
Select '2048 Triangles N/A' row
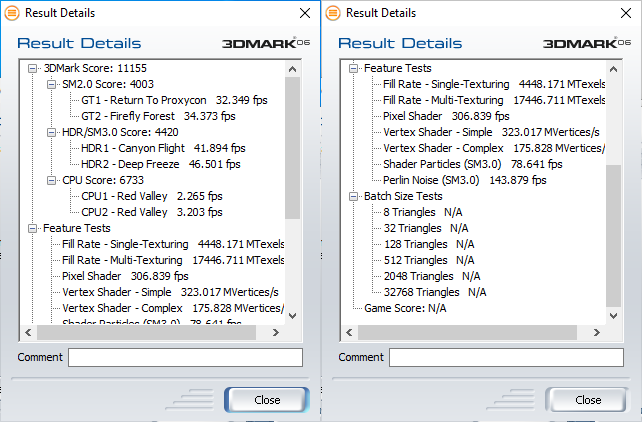pos(432,276)
